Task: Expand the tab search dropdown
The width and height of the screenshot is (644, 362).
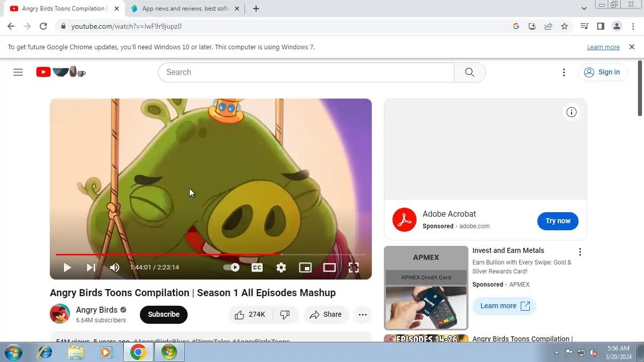Action: (x=584, y=9)
